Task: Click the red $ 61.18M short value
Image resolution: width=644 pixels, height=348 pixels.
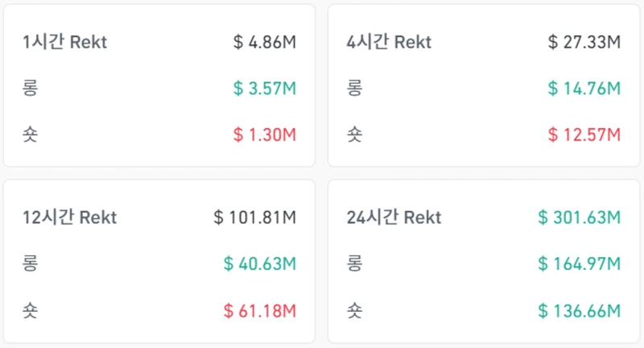Action: tap(260, 310)
